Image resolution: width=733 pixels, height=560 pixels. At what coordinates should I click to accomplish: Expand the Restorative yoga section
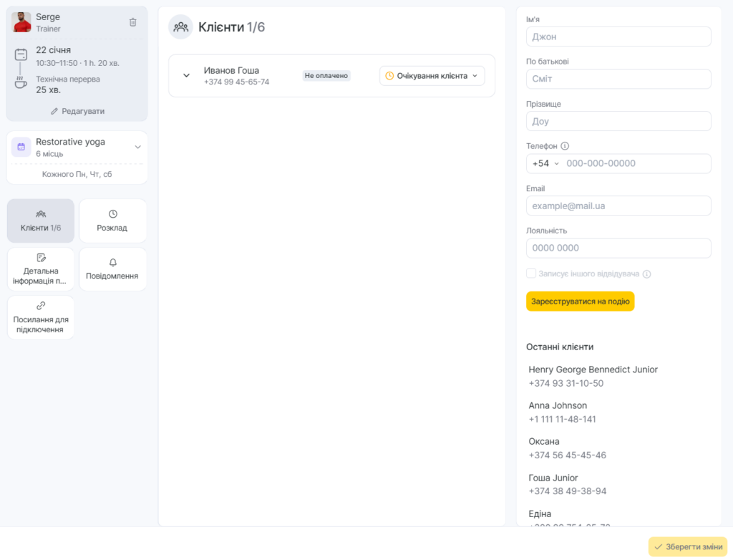(137, 147)
